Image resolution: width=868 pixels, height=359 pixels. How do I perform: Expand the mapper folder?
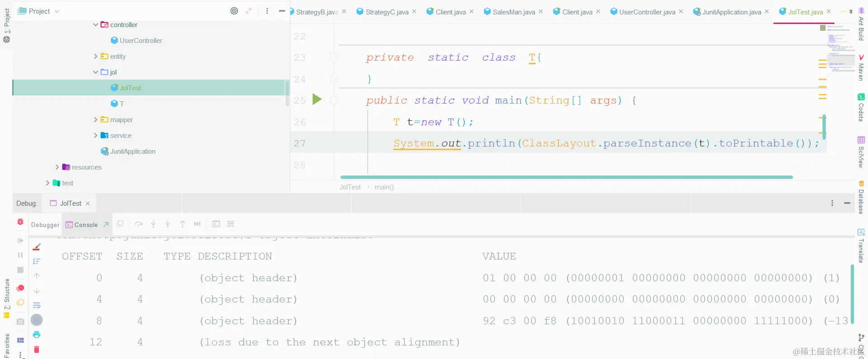pos(95,120)
